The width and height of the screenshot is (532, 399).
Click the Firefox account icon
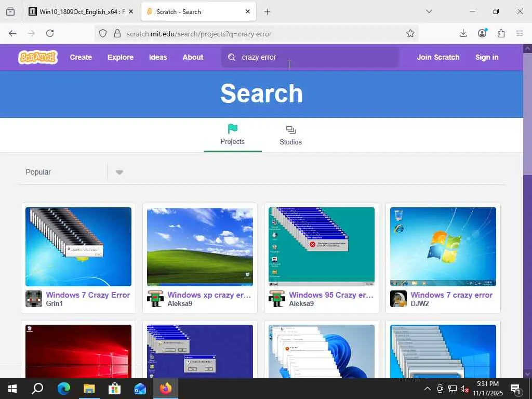[x=482, y=33]
